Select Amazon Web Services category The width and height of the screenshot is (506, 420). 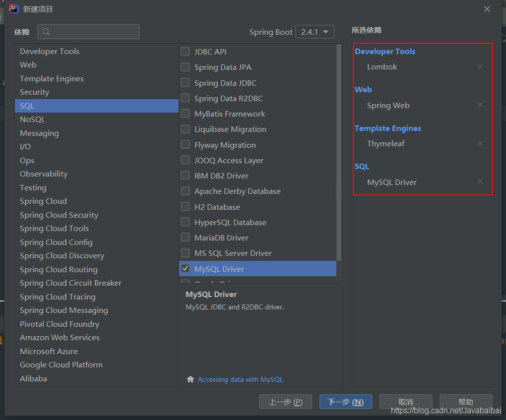[97, 337]
